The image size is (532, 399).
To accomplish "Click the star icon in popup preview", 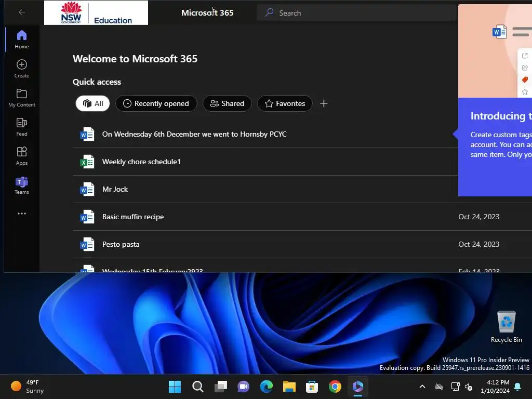I will click(525, 92).
